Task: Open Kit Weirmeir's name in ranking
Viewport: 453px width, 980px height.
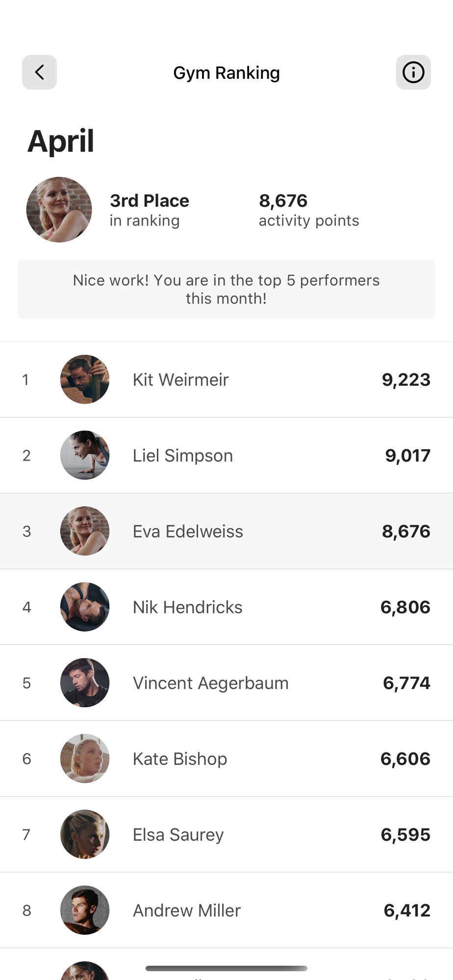Action: [180, 380]
